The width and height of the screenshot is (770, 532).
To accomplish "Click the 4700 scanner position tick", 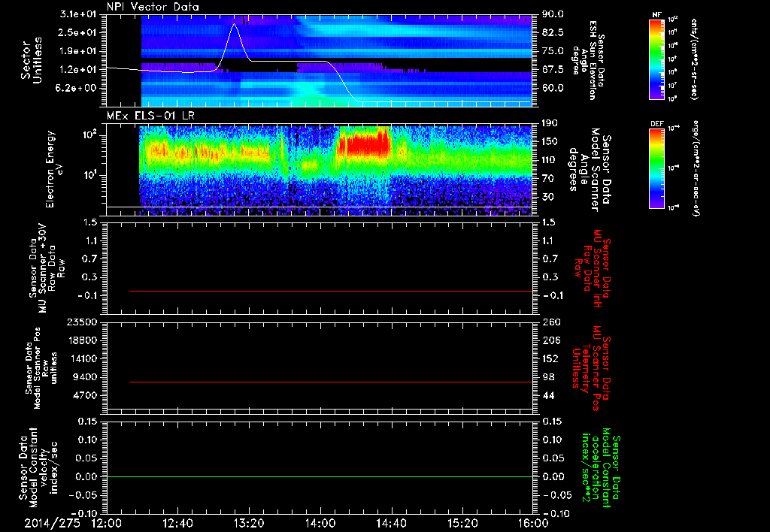I will [85, 395].
